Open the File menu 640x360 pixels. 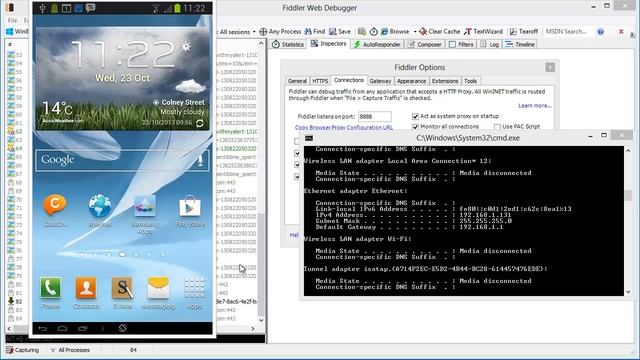pos(12,20)
